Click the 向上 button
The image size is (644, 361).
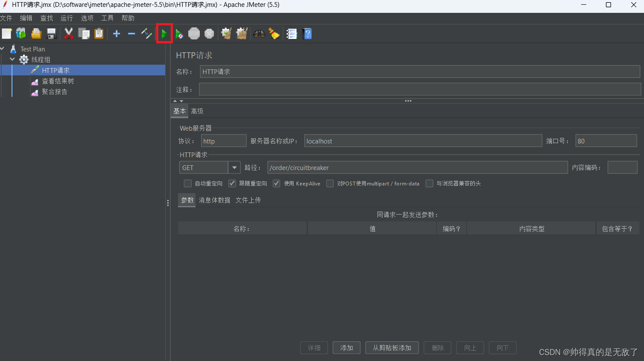[x=470, y=348]
